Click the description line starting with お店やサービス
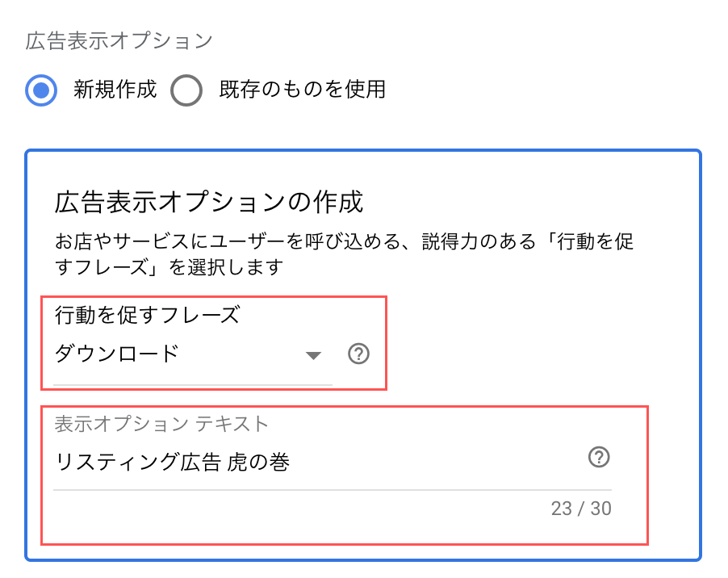Image resolution: width=728 pixels, height=578 pixels. pyautogui.click(x=351, y=241)
